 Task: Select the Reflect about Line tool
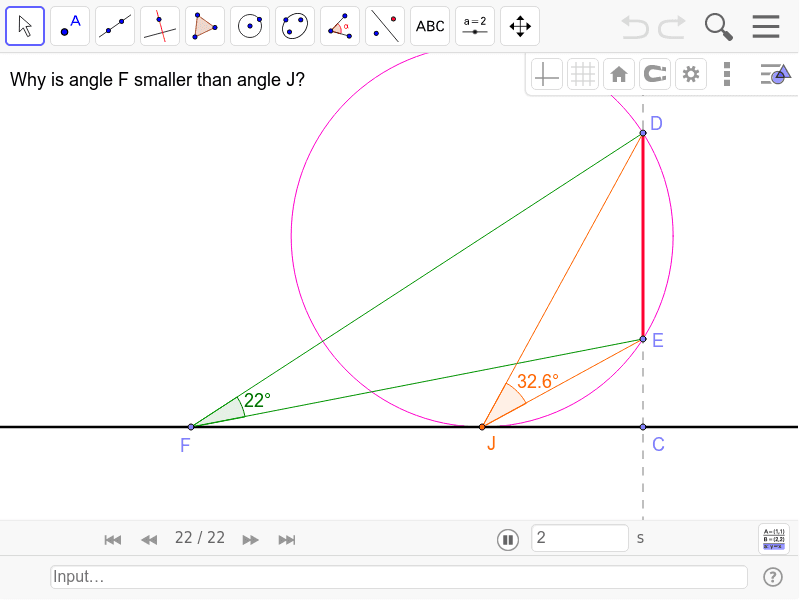coord(384,26)
